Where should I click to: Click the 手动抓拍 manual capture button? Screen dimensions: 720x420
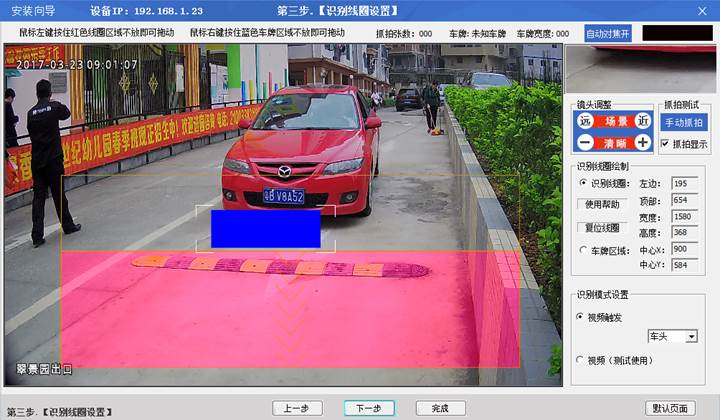(684, 122)
